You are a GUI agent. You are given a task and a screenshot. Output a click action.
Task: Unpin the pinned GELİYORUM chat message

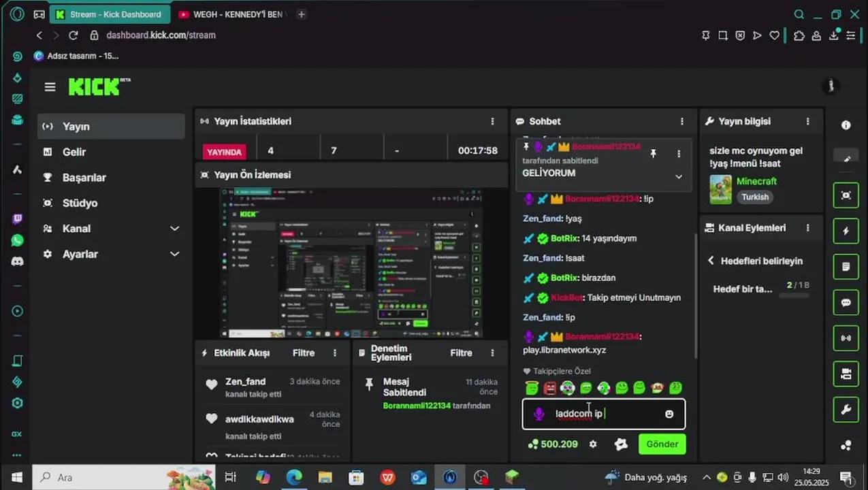pyautogui.click(x=654, y=154)
